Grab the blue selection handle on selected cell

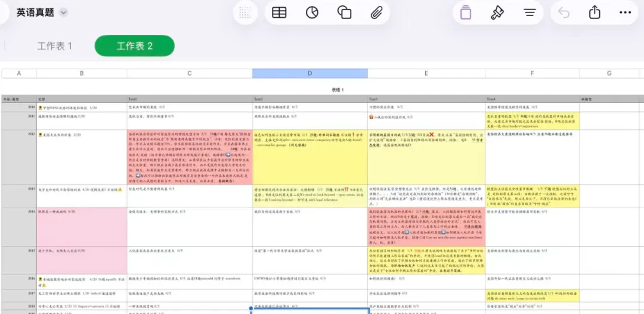click(252, 308)
